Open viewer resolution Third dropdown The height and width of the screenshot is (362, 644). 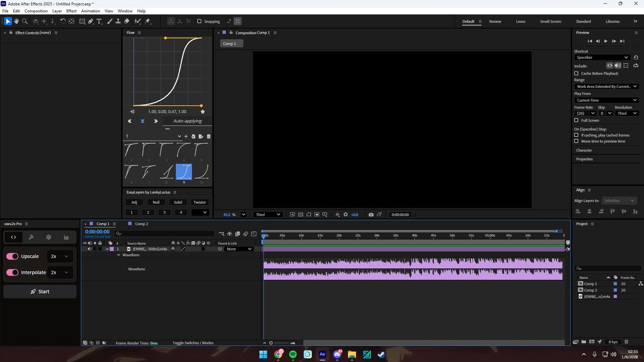click(x=268, y=215)
